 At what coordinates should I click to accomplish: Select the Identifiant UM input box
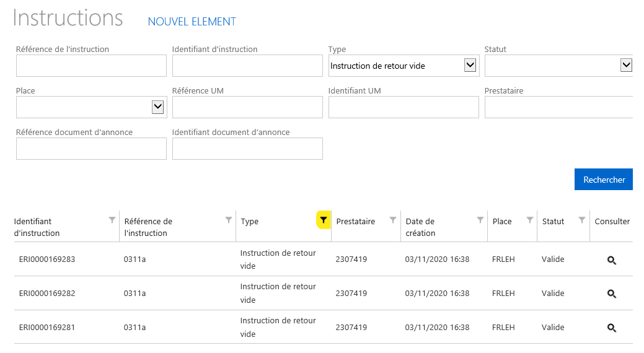click(x=404, y=107)
